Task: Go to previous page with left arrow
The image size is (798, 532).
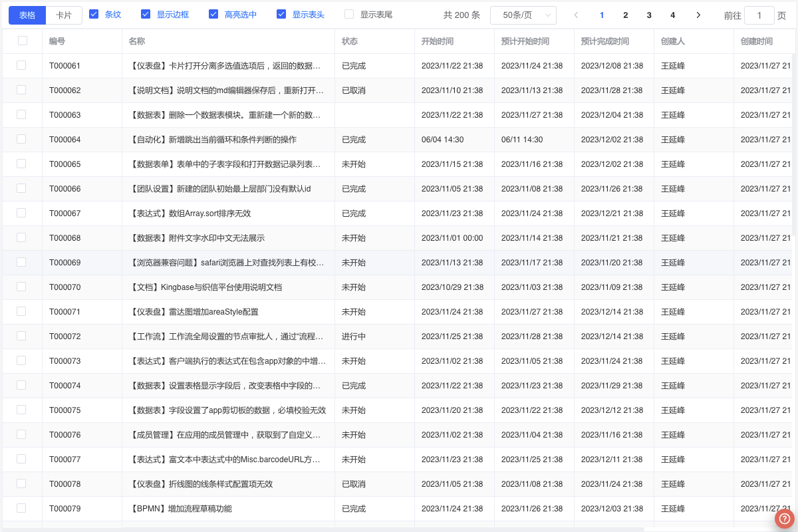Action: pyautogui.click(x=576, y=15)
